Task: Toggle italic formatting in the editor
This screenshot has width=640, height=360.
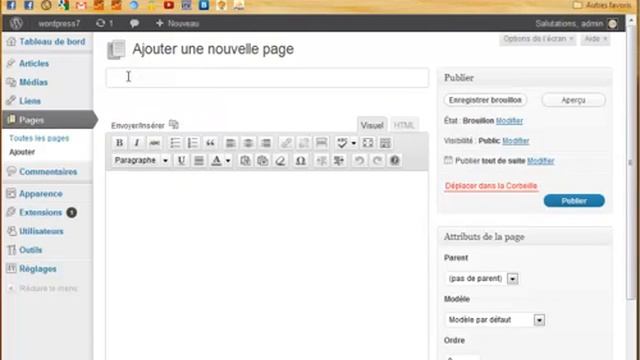Action: click(137, 143)
